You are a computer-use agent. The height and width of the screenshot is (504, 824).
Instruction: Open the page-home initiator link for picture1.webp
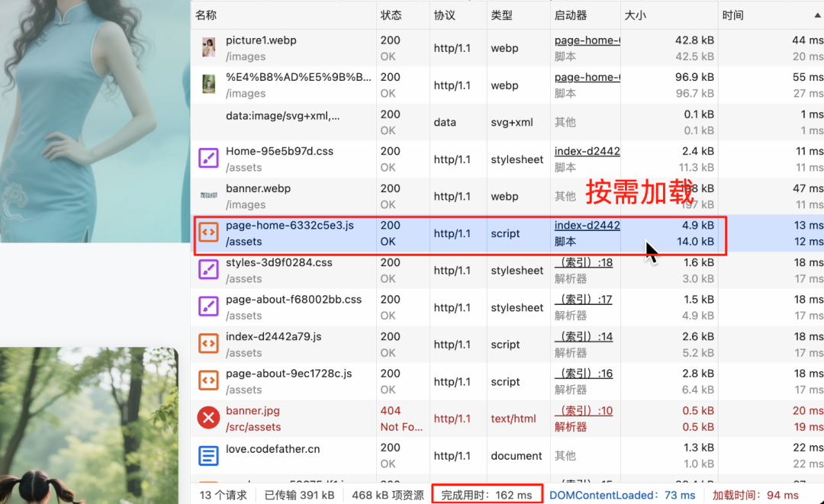coord(586,40)
